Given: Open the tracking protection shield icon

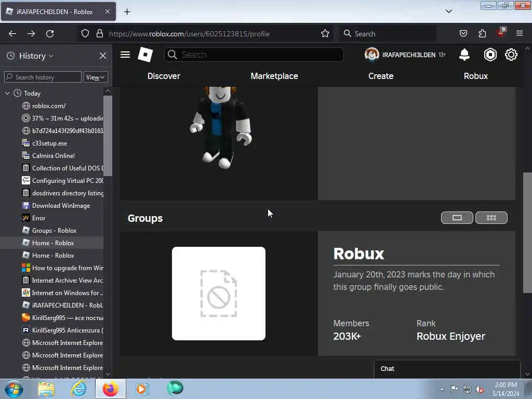Looking at the screenshot, I should click(85, 34).
